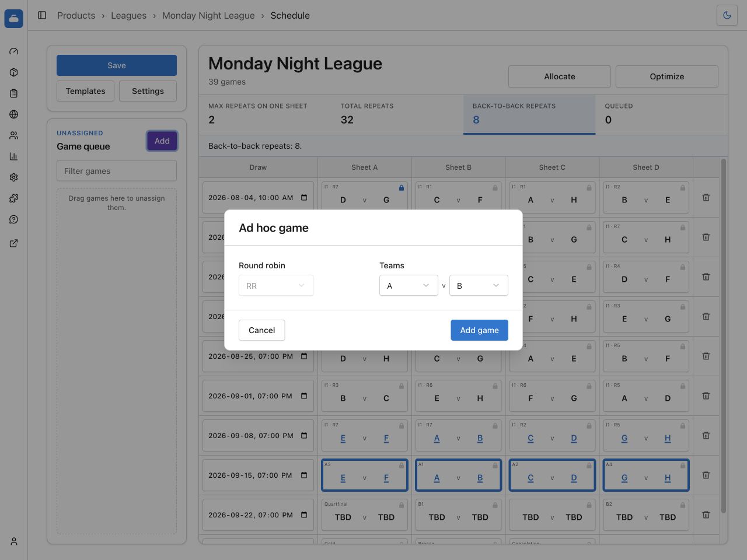Open the help question mark icon

(14, 219)
